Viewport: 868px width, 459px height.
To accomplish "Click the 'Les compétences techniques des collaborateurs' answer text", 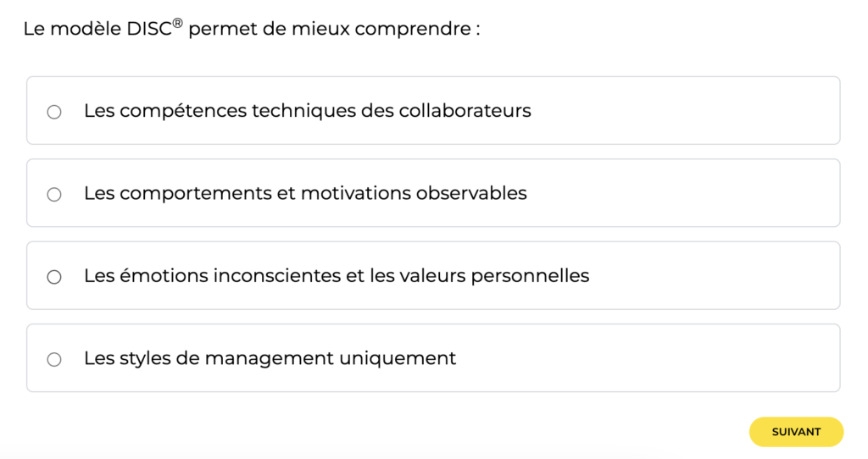I will [x=307, y=111].
